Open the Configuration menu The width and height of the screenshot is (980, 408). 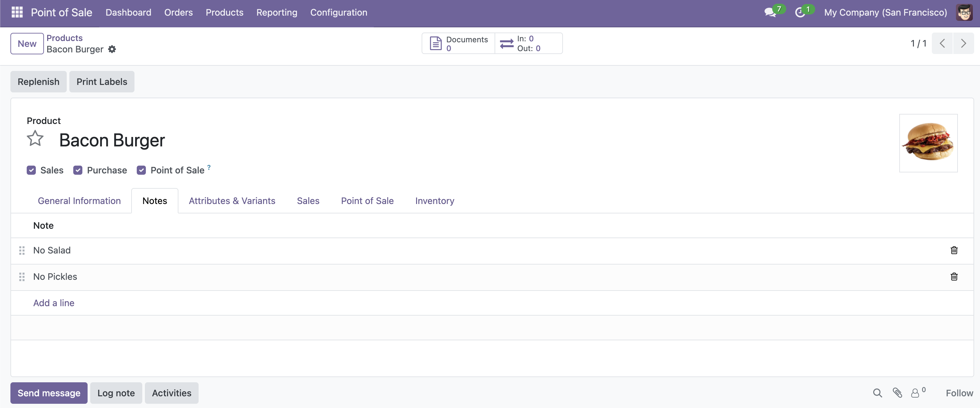click(x=339, y=12)
